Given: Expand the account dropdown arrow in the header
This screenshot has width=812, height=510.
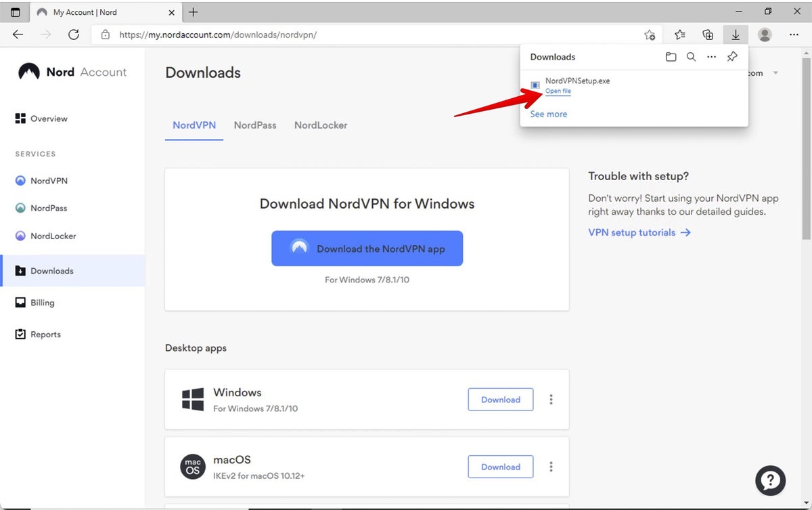Looking at the screenshot, I should pyautogui.click(x=775, y=73).
